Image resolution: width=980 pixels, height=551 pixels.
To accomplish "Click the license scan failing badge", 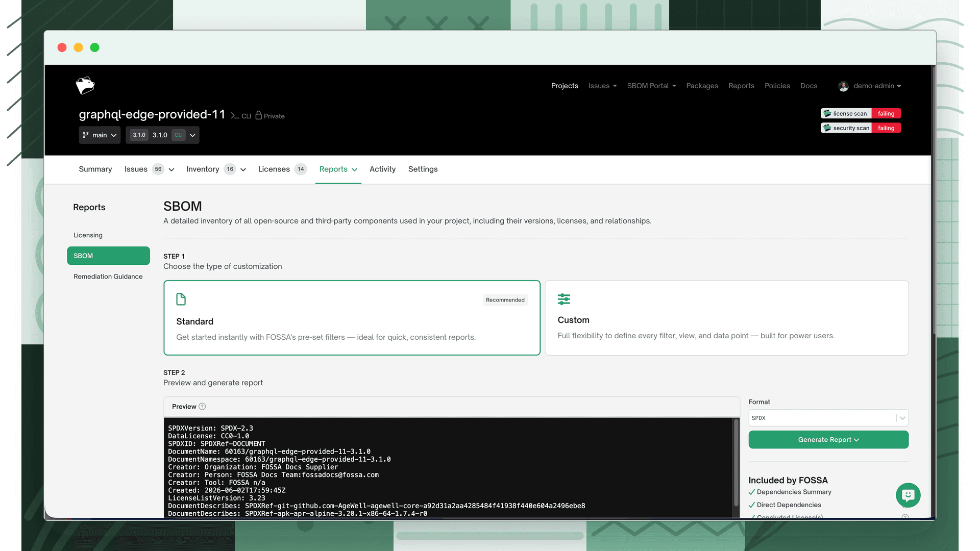I will 861,113.
